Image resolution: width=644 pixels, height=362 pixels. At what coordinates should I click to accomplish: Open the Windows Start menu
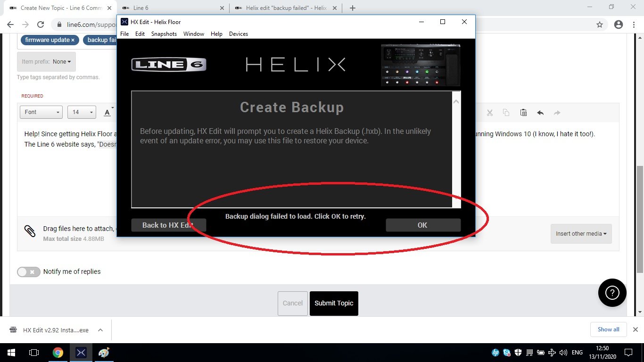(10, 353)
